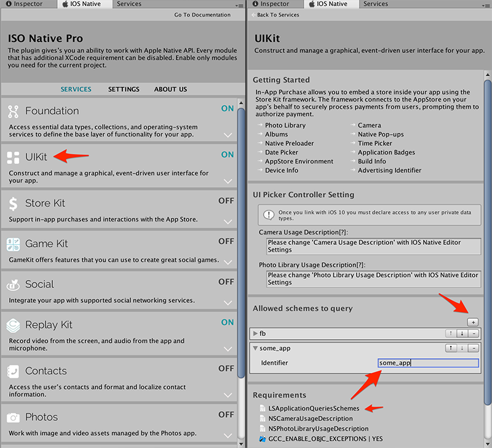
Task: Remove the some_app scheme entry
Action: [x=474, y=348]
